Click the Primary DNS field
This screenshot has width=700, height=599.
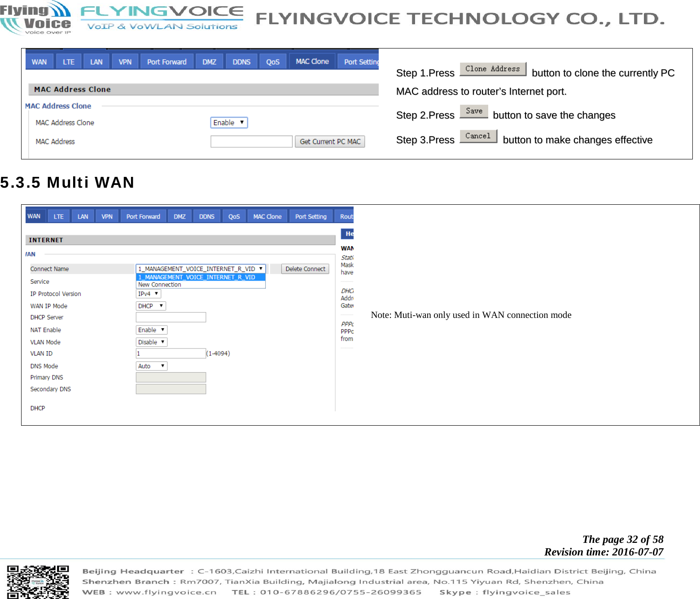click(171, 377)
